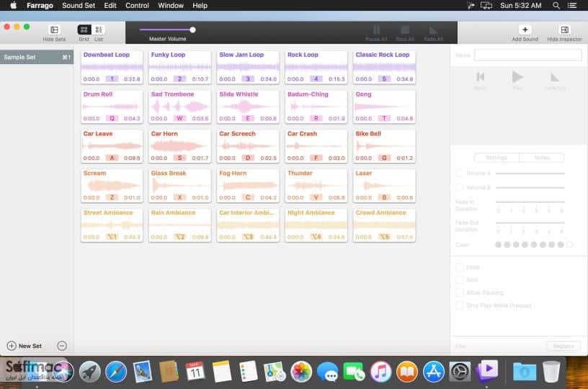Click the inspector Play button

[517, 77]
